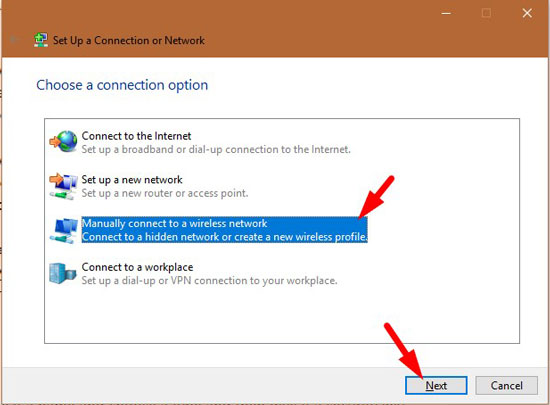Click the Cancel button
The height and width of the screenshot is (405, 550).
click(x=507, y=385)
